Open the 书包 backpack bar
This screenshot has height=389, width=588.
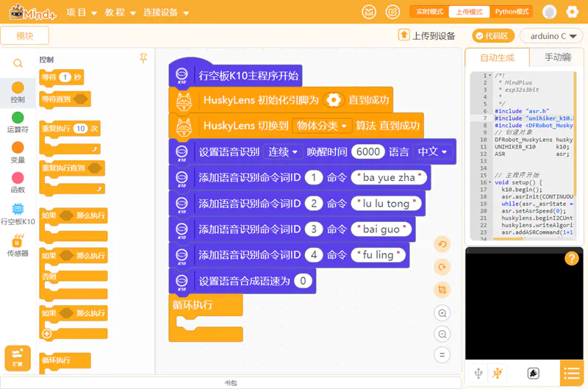point(231,382)
